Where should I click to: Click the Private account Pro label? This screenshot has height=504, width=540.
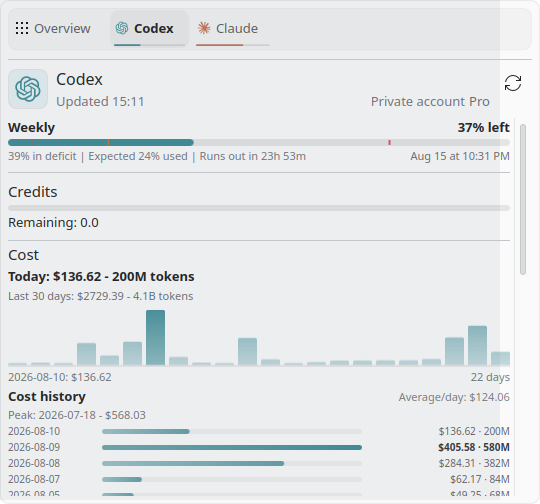click(x=430, y=102)
